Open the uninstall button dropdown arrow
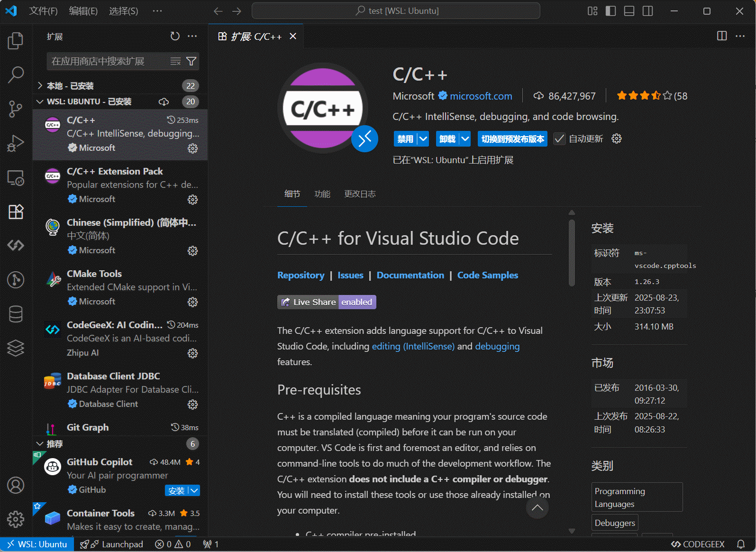756x552 pixels. pyautogui.click(x=465, y=139)
